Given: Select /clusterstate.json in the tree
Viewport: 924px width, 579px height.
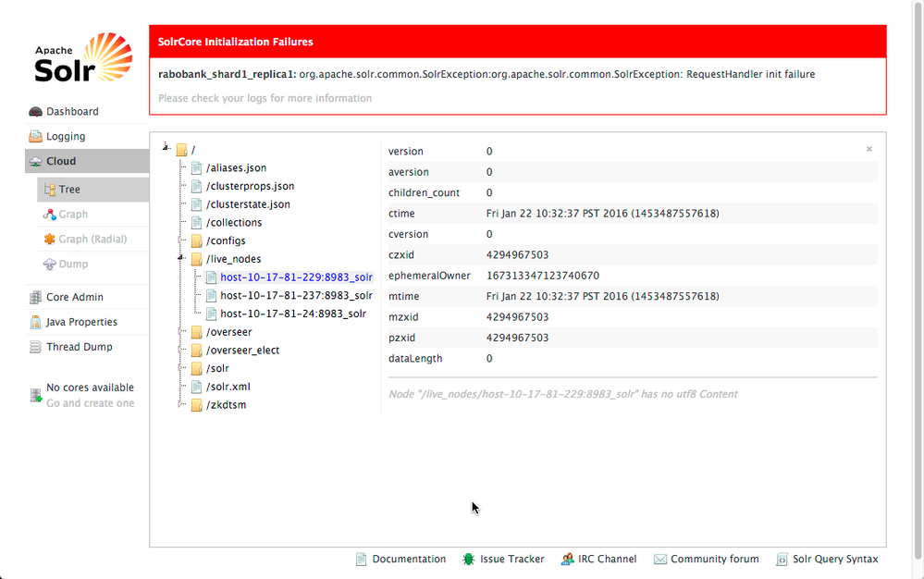Looking at the screenshot, I should pyautogui.click(x=248, y=204).
